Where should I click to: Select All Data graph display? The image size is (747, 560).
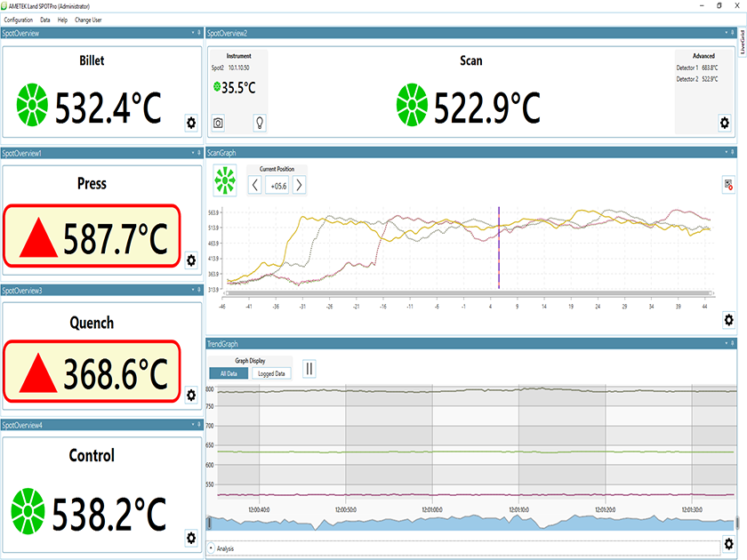point(228,373)
